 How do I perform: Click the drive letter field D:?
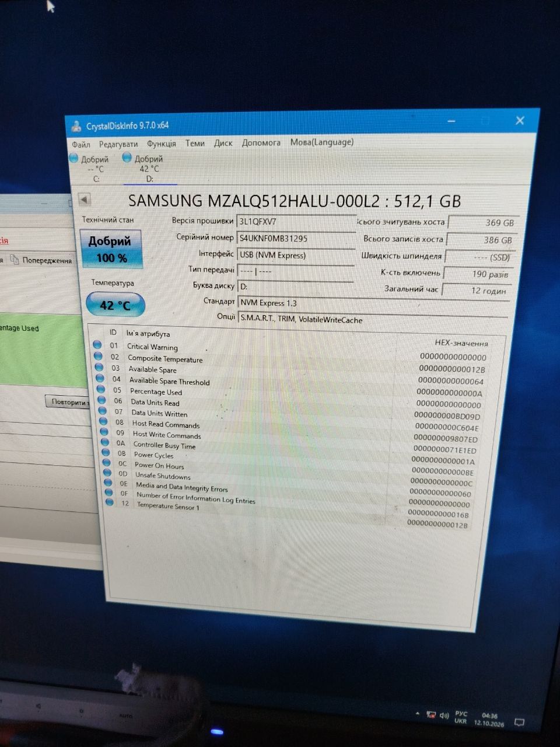click(295, 287)
